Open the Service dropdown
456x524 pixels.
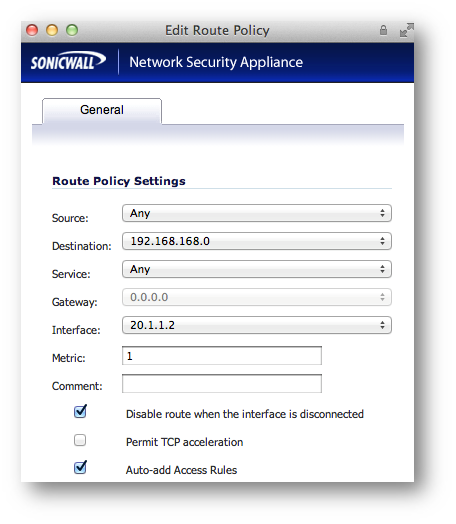pyautogui.click(x=257, y=269)
